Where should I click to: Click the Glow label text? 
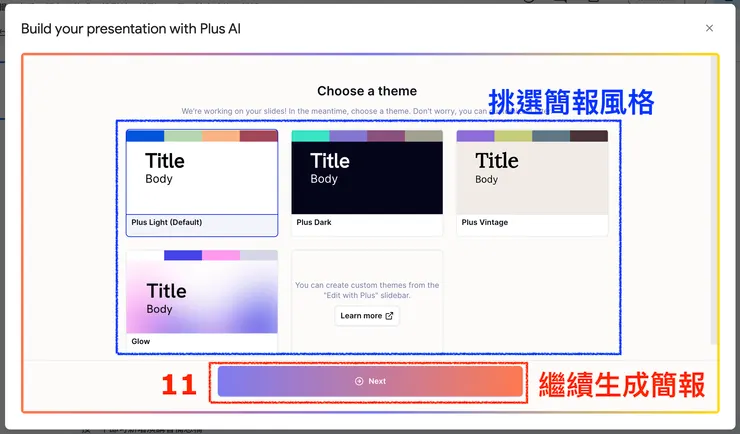[x=141, y=342]
